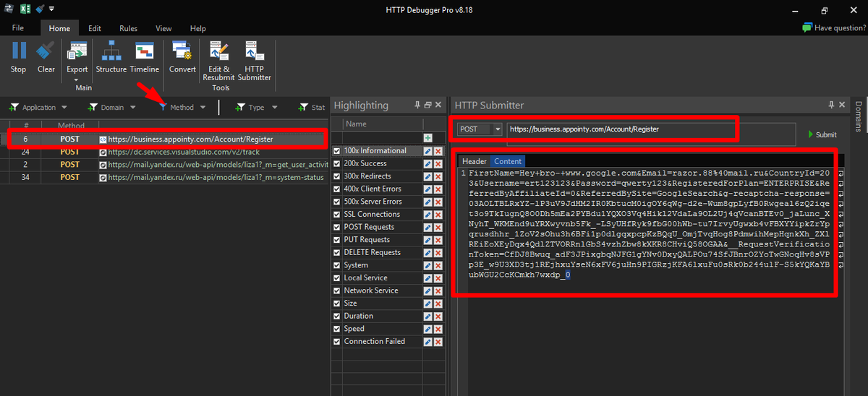
Task: Switch to the Edit ribbon tab
Action: coord(95,28)
